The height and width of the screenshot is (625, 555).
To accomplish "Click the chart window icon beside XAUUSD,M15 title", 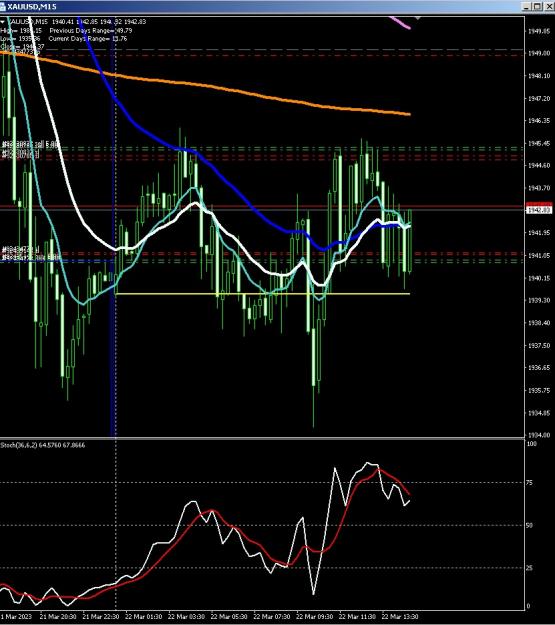I will pyautogui.click(x=2, y=7).
